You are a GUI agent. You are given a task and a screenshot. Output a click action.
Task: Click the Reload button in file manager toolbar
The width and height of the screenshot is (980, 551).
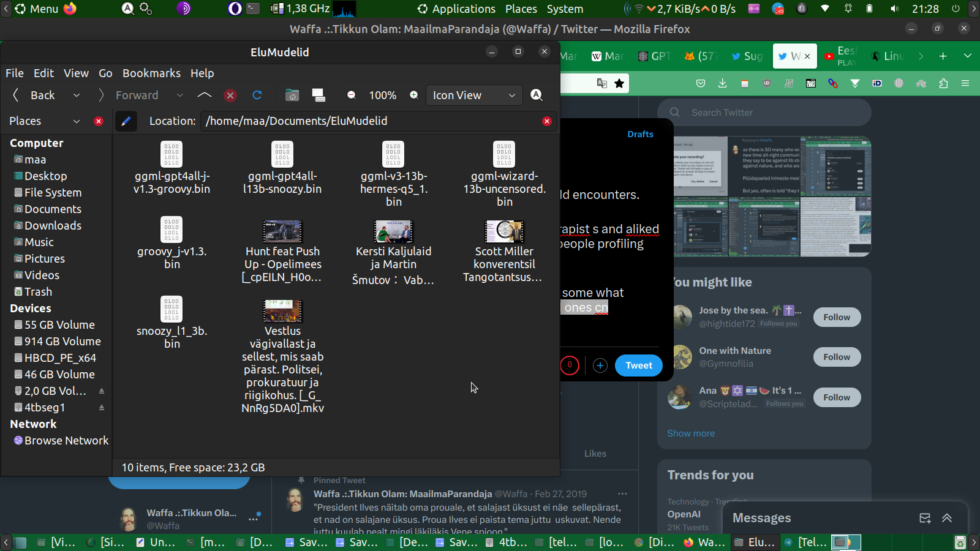tap(257, 95)
